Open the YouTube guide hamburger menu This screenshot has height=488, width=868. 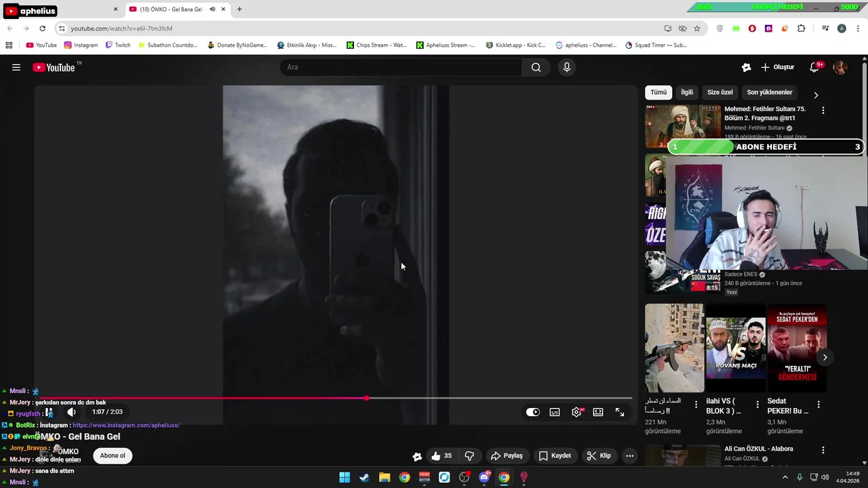[x=16, y=67]
